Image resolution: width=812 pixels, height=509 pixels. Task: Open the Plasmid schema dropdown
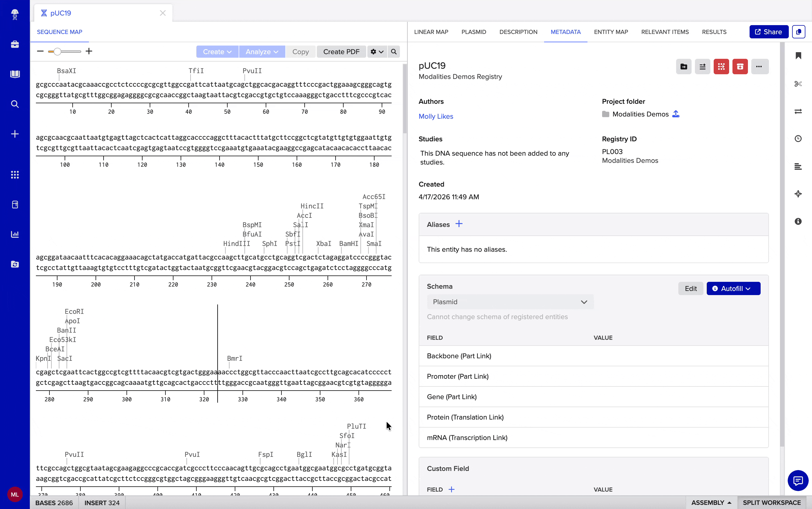pyautogui.click(x=510, y=302)
